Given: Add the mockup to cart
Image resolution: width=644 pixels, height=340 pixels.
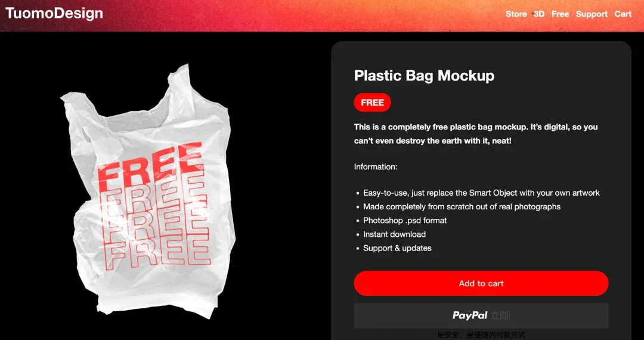Looking at the screenshot, I should point(481,283).
